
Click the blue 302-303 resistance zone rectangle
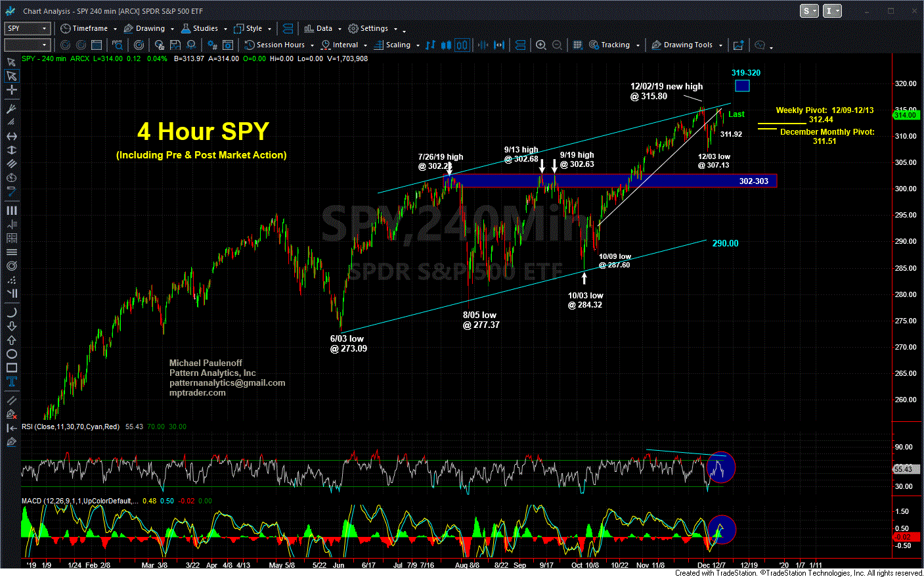click(x=610, y=181)
